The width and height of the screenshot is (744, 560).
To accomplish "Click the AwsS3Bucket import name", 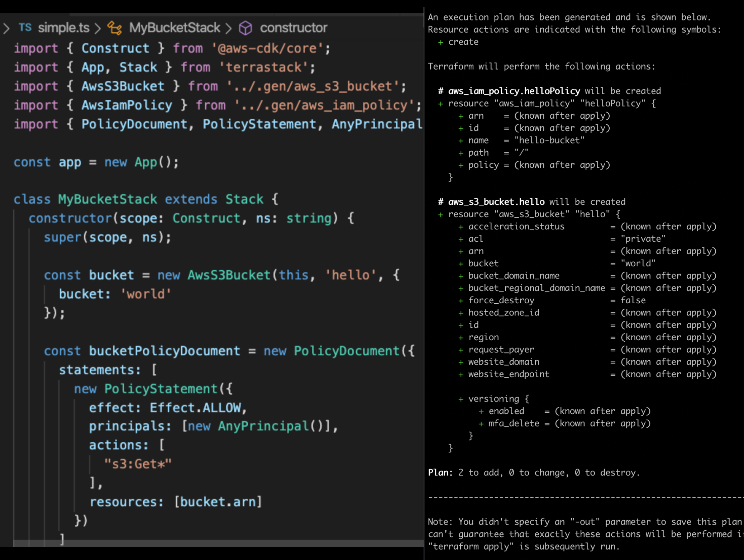I will [123, 86].
